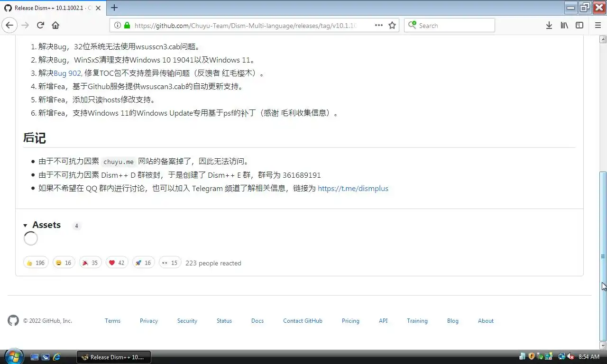Toggle the Firefox sidebar view
The width and height of the screenshot is (607, 364).
(x=579, y=26)
